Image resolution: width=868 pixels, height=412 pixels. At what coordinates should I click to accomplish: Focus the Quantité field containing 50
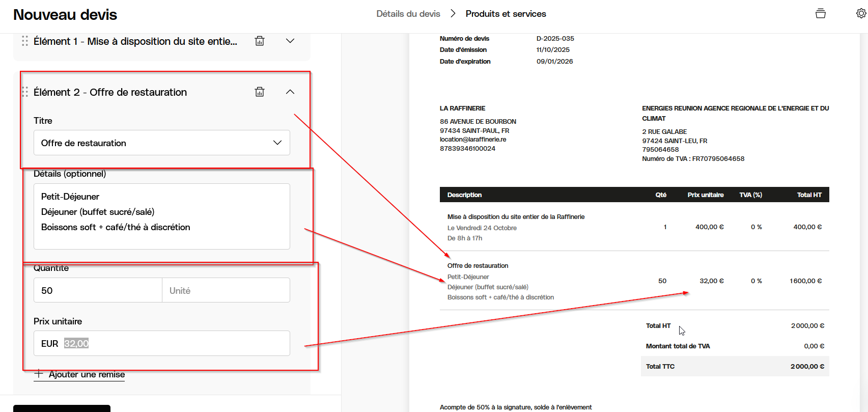pyautogui.click(x=98, y=290)
